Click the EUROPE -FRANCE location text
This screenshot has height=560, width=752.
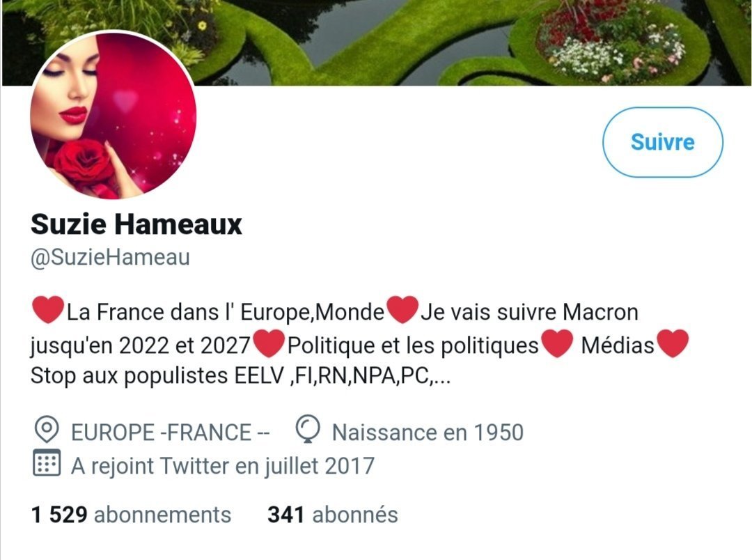(171, 433)
